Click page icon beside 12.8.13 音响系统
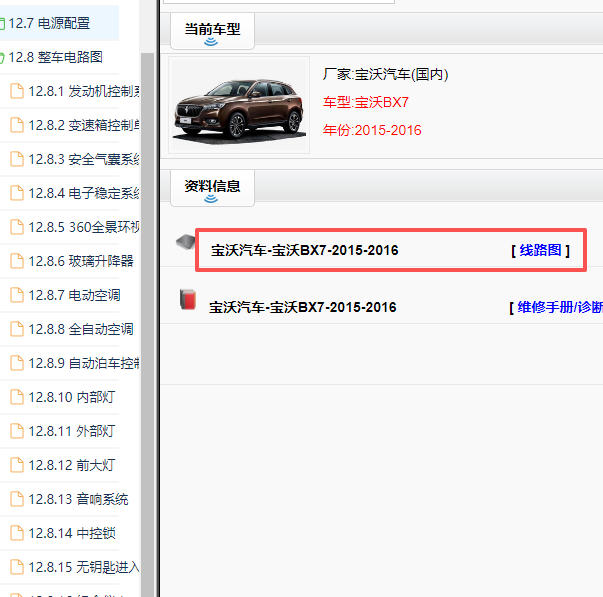 (17, 499)
